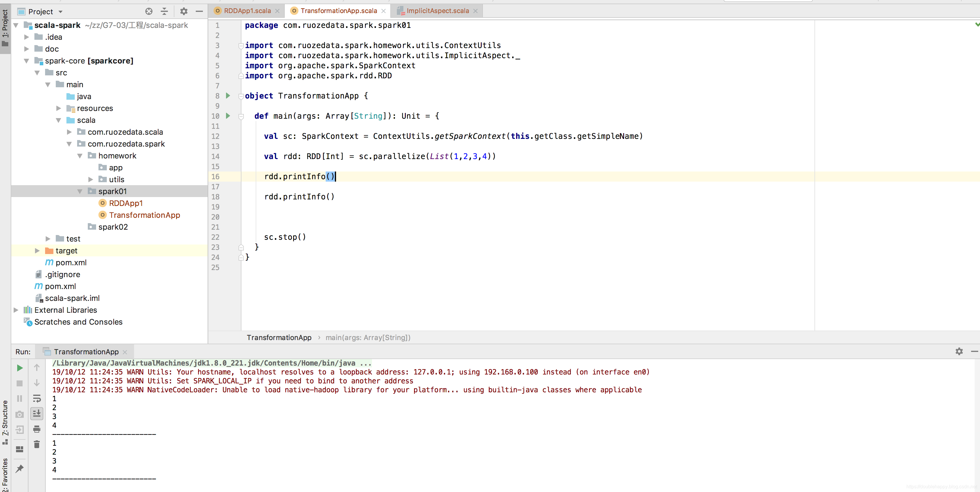The image size is (980, 492).
Task: Click the green Rerun button in Run panel
Action: point(20,368)
